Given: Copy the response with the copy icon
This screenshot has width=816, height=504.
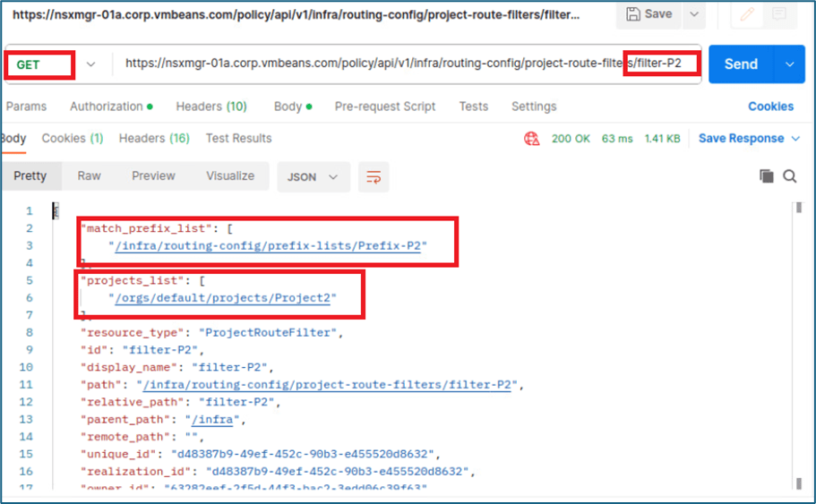Looking at the screenshot, I should tap(766, 176).
